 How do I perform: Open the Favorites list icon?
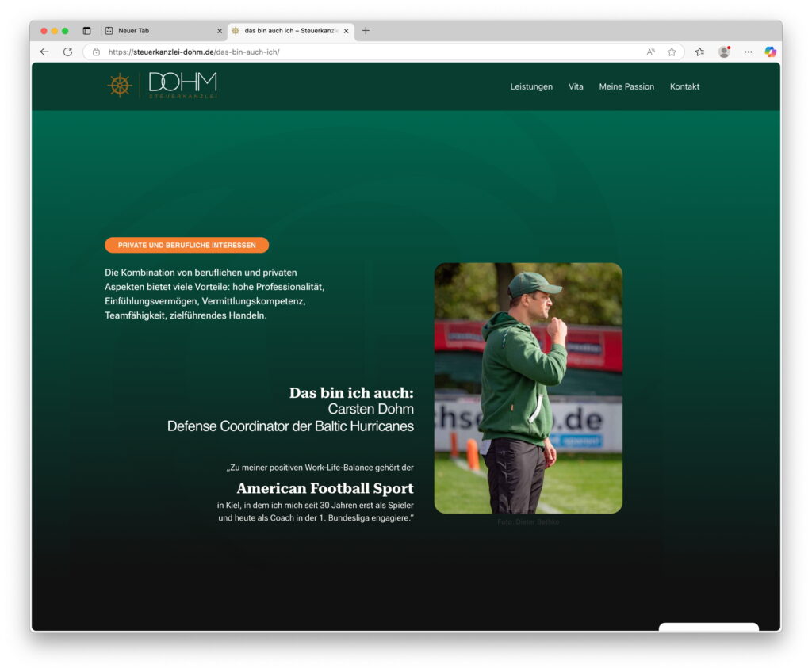(699, 52)
